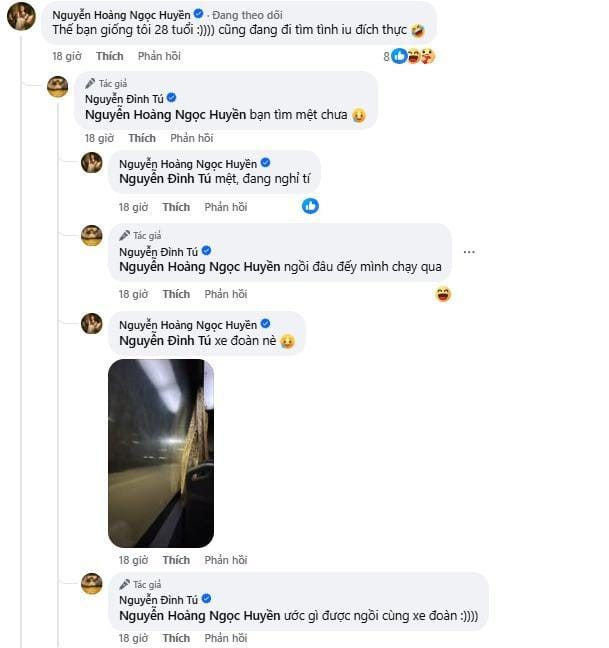The height and width of the screenshot is (648, 609).
Task: Click the haha reaction under "ngồi đâu đấy" reply
Action: pyautogui.click(x=443, y=294)
